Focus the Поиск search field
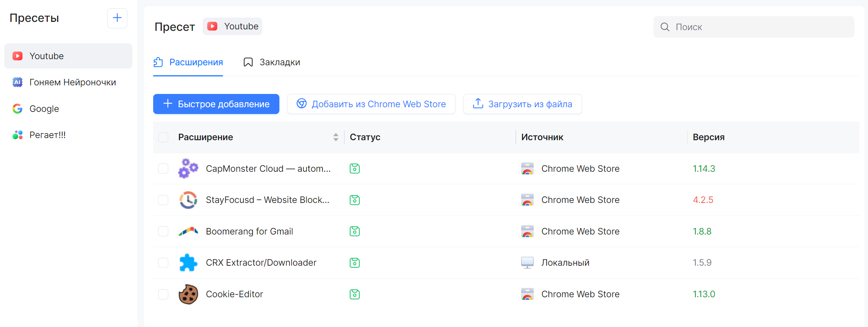Viewport: 868px width, 327px height. 760,27
